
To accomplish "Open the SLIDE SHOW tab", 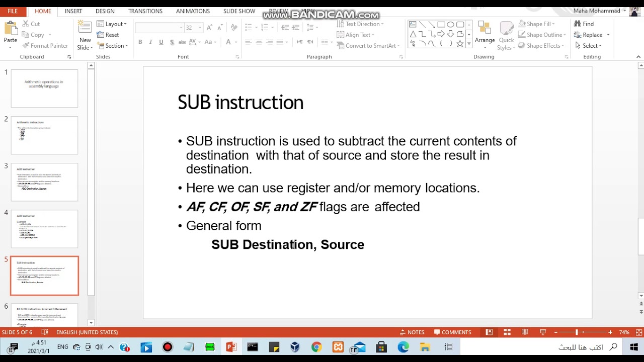I will [239, 11].
